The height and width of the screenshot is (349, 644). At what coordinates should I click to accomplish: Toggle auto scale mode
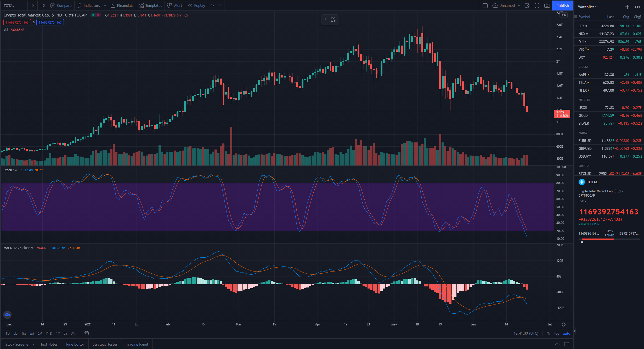click(567, 333)
